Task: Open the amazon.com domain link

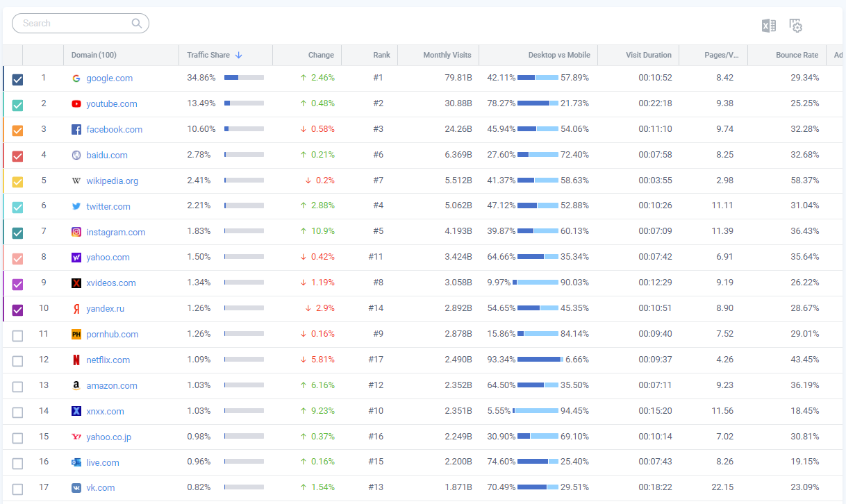Action: [112, 386]
